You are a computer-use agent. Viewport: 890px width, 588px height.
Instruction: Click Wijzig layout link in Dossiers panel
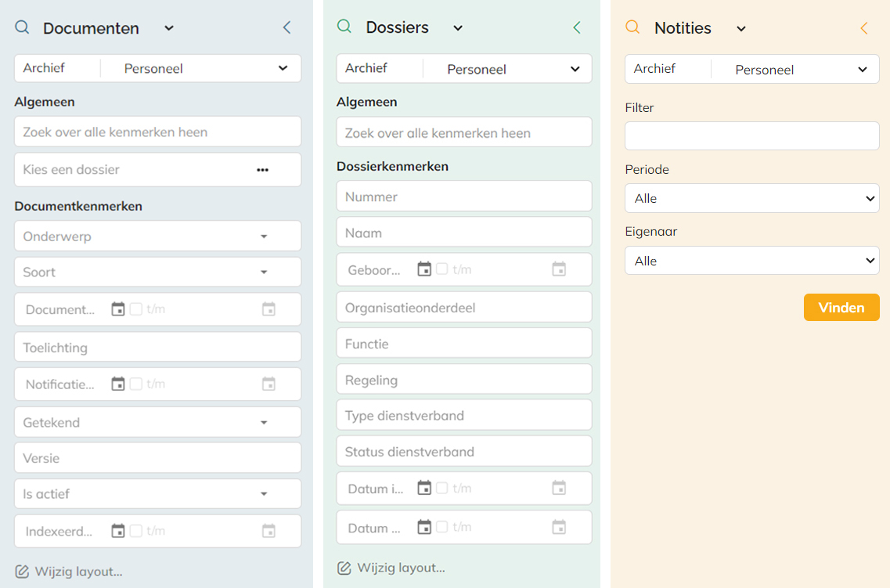coord(401,568)
